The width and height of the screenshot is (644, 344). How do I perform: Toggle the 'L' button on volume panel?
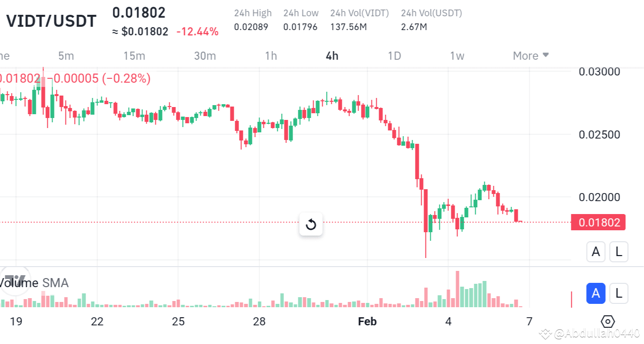pyautogui.click(x=619, y=293)
